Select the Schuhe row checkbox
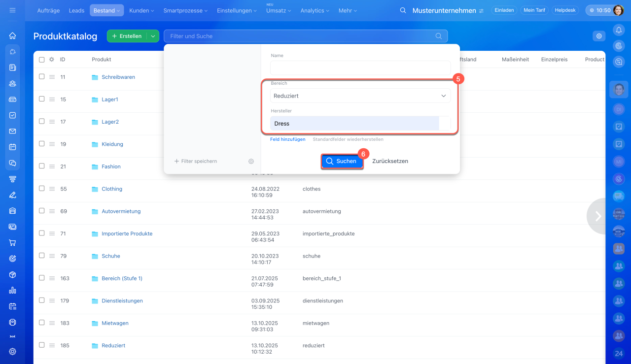This screenshot has width=631, height=364. click(41, 256)
